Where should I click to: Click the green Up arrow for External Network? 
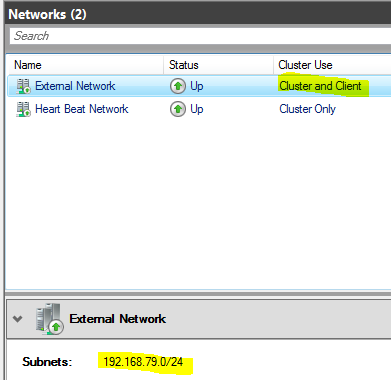click(178, 86)
